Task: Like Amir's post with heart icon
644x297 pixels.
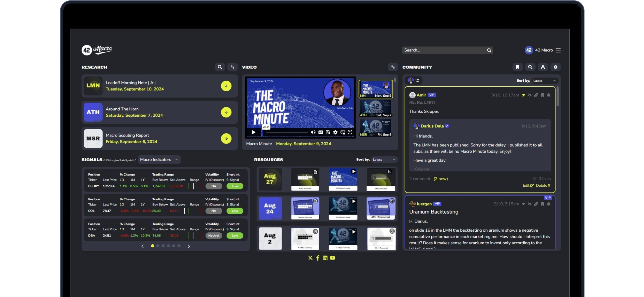Action: click(534, 179)
